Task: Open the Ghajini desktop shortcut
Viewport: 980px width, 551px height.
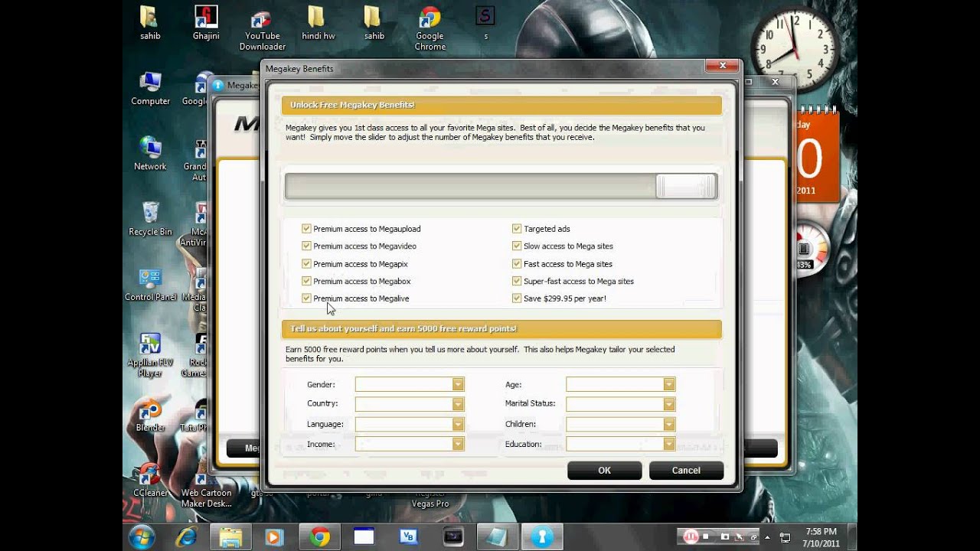Action: pyautogui.click(x=206, y=23)
